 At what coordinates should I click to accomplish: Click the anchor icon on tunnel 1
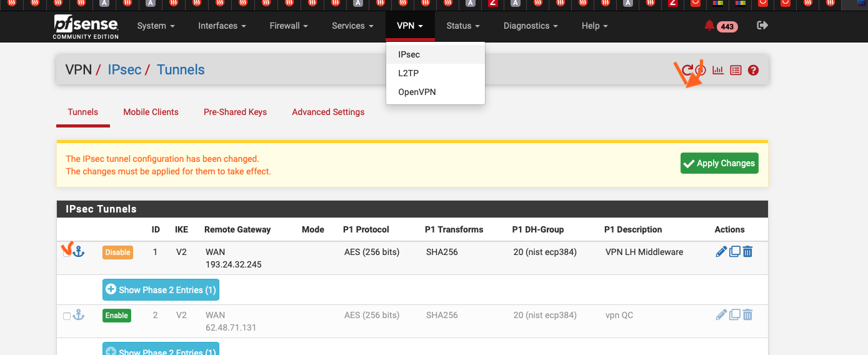[79, 252]
